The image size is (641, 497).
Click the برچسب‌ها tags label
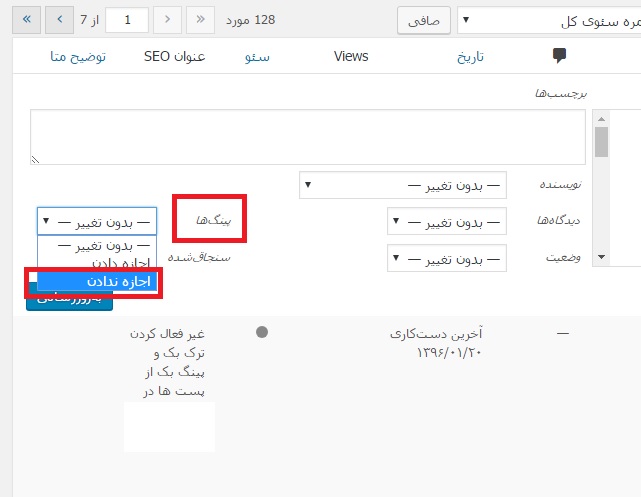coord(561,94)
